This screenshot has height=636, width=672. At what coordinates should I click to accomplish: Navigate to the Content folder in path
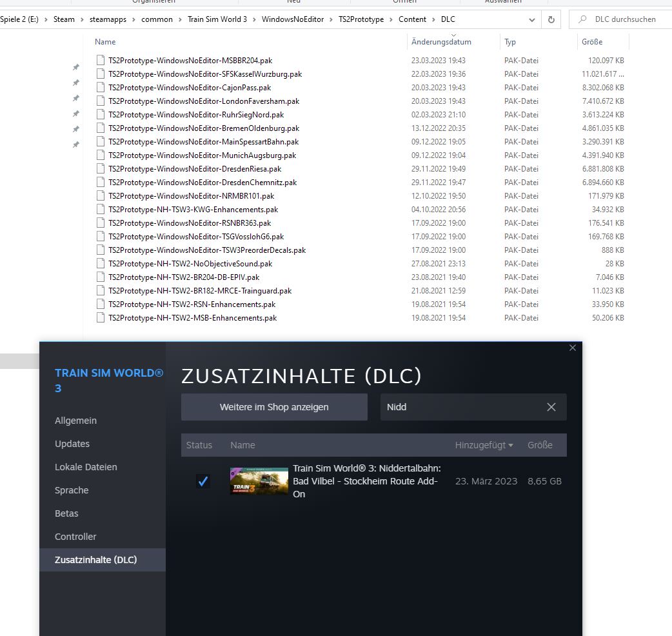[412, 19]
